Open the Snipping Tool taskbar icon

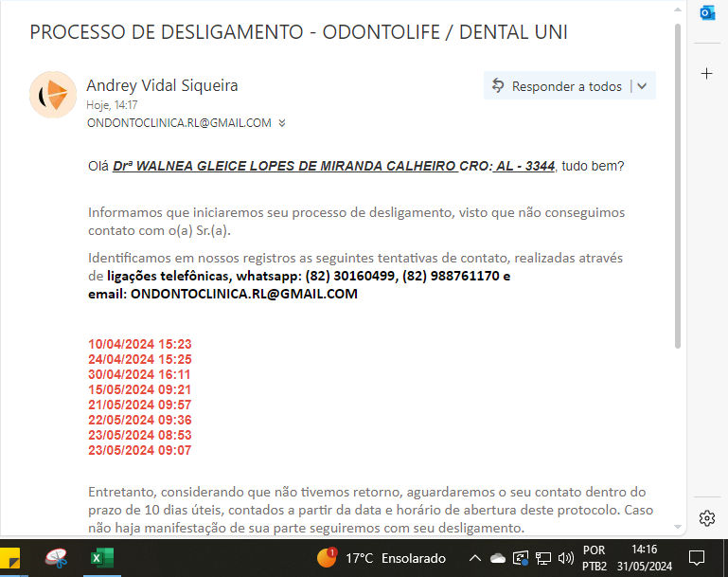point(56,558)
